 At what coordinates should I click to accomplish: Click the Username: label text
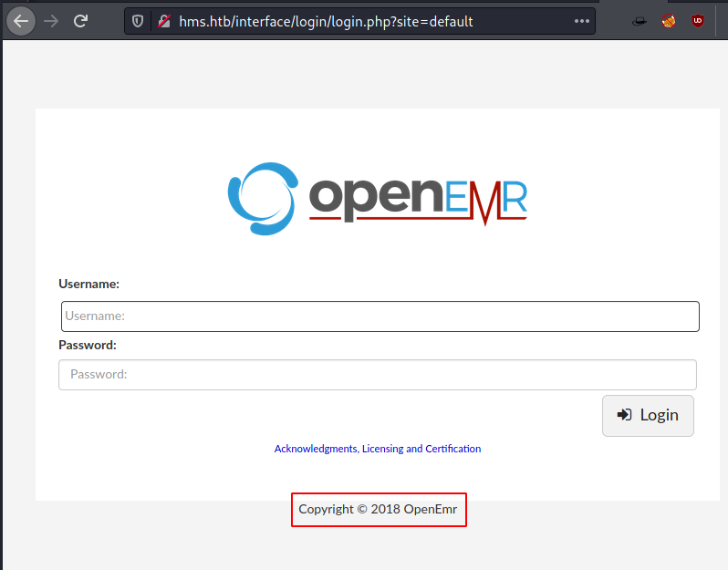88,284
